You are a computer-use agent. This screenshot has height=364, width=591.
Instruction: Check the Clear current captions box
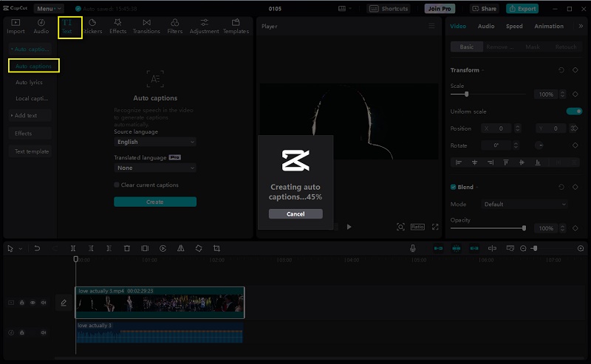pyautogui.click(x=117, y=185)
